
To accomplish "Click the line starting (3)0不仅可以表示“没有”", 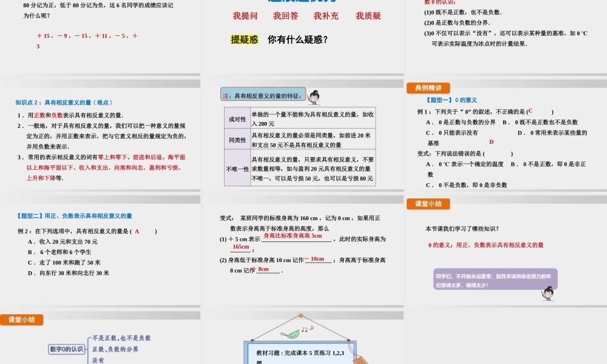I will [x=506, y=38].
